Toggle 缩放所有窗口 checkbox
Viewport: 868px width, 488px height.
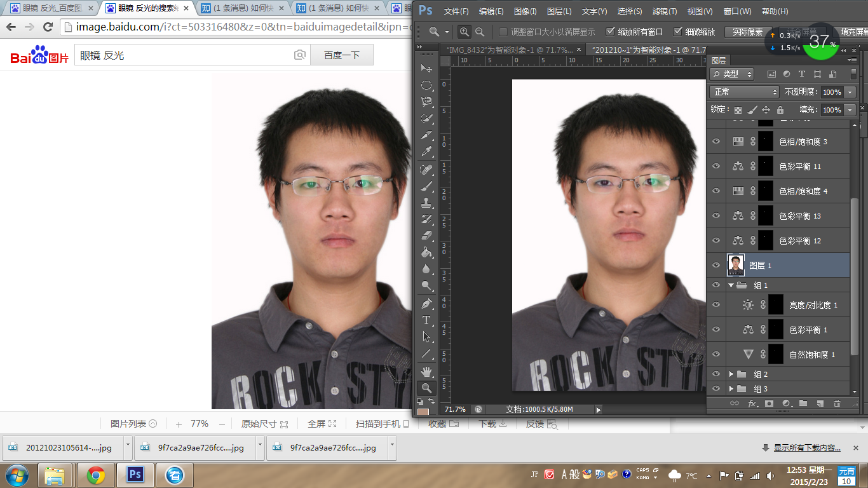tap(611, 32)
